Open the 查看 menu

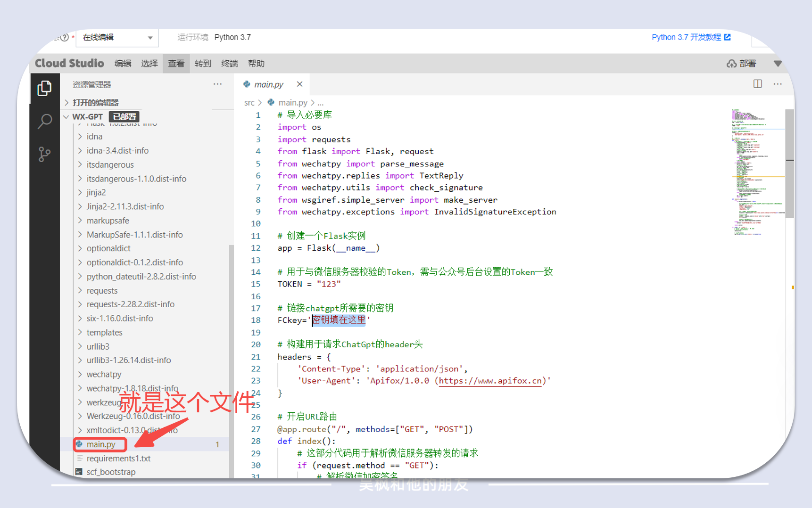pyautogui.click(x=176, y=64)
